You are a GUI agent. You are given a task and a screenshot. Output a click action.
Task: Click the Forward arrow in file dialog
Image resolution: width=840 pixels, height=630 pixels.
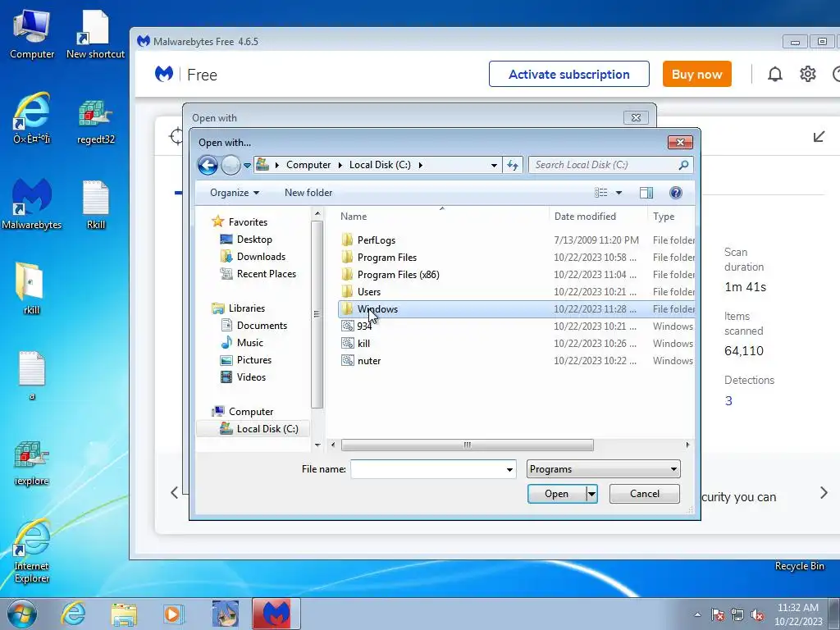(x=231, y=165)
